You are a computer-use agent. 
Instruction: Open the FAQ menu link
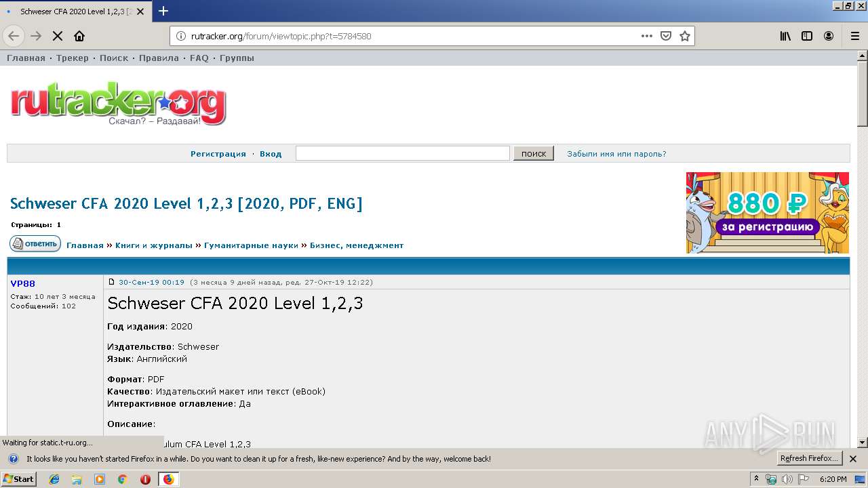[x=199, y=58]
